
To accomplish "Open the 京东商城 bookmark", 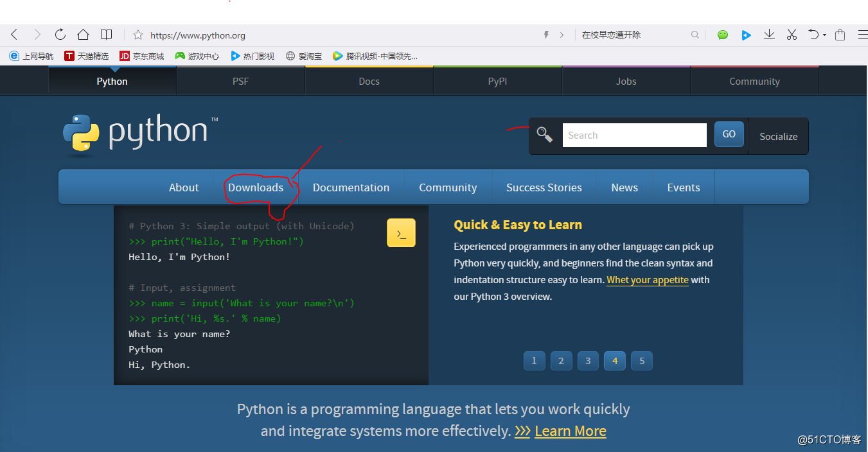I will point(141,56).
